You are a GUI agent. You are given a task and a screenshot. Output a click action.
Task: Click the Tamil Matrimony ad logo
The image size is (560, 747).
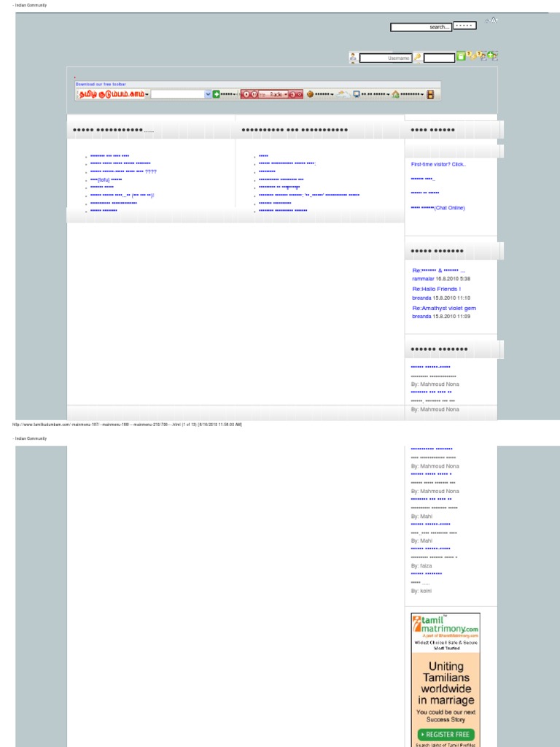446,626
